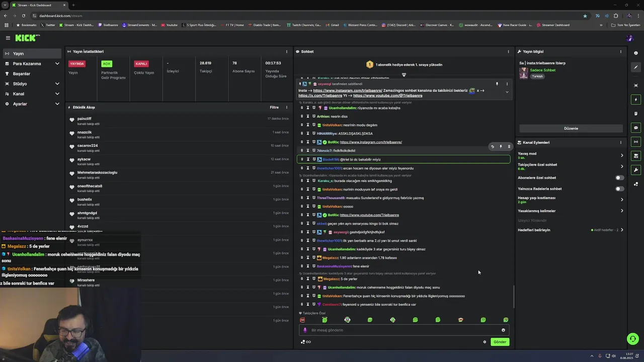Open Youtube bookmark in bookmarks bar

169,25
